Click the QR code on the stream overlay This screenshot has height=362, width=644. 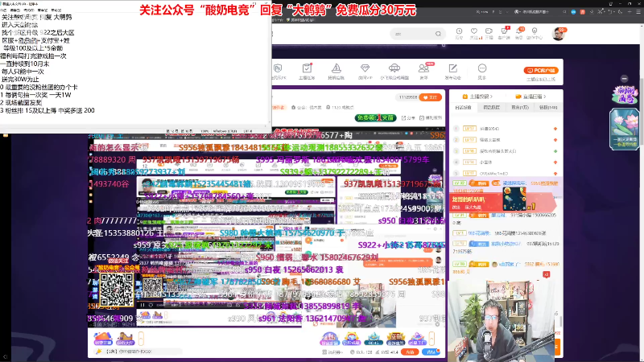[x=117, y=289]
